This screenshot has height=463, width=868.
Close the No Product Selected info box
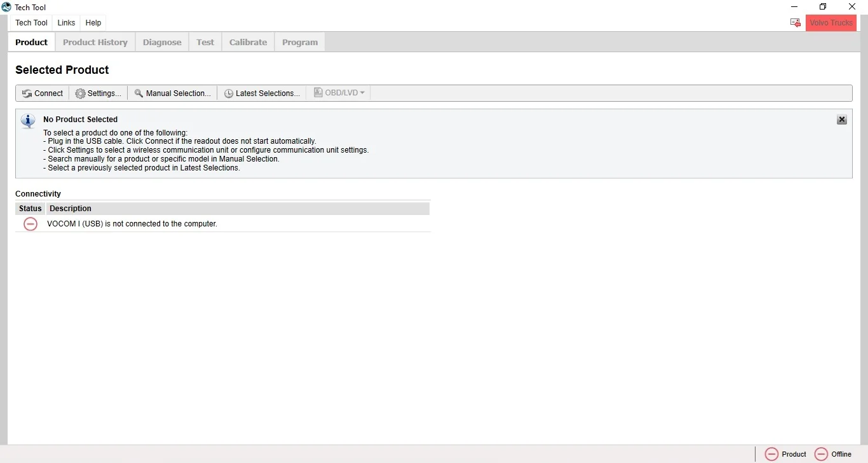coord(842,120)
